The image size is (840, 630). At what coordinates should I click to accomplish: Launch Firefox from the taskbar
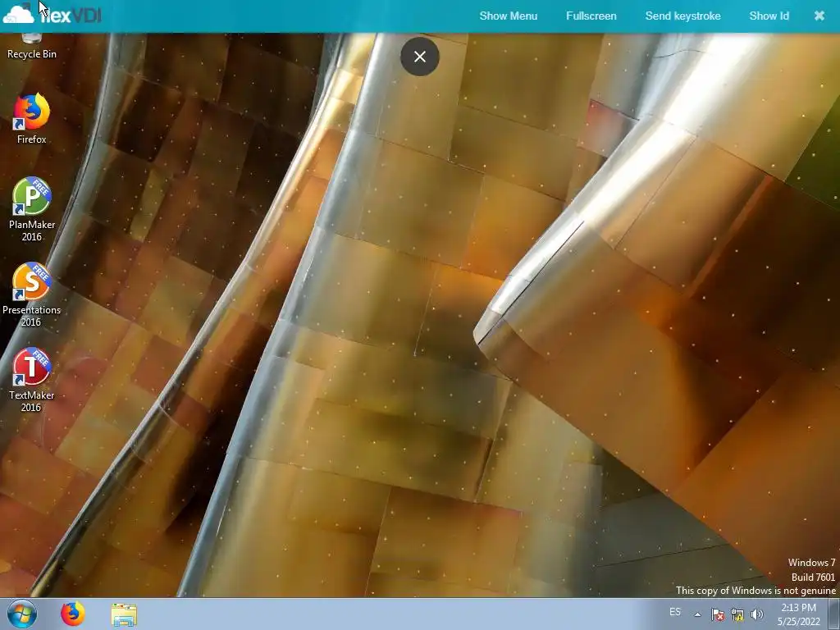73,614
